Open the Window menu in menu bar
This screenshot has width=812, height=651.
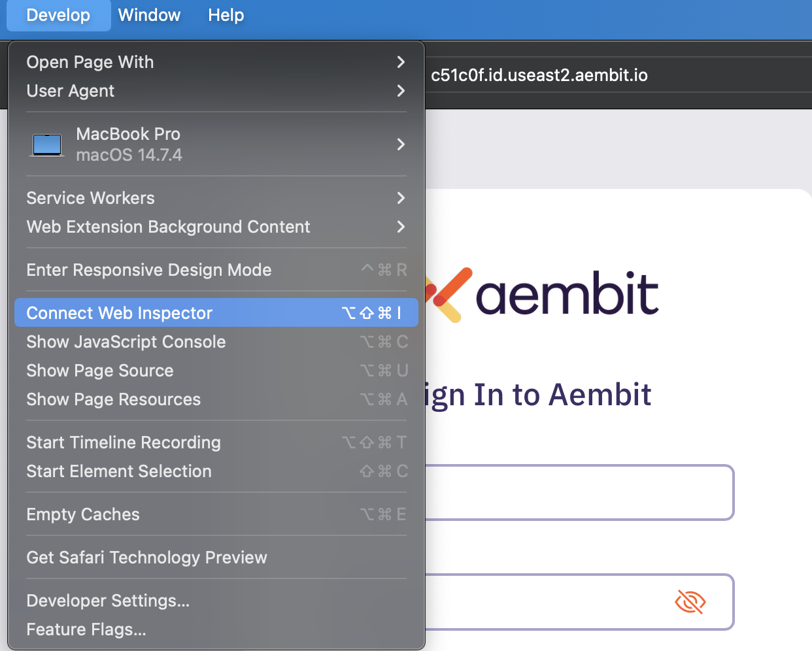tap(149, 15)
